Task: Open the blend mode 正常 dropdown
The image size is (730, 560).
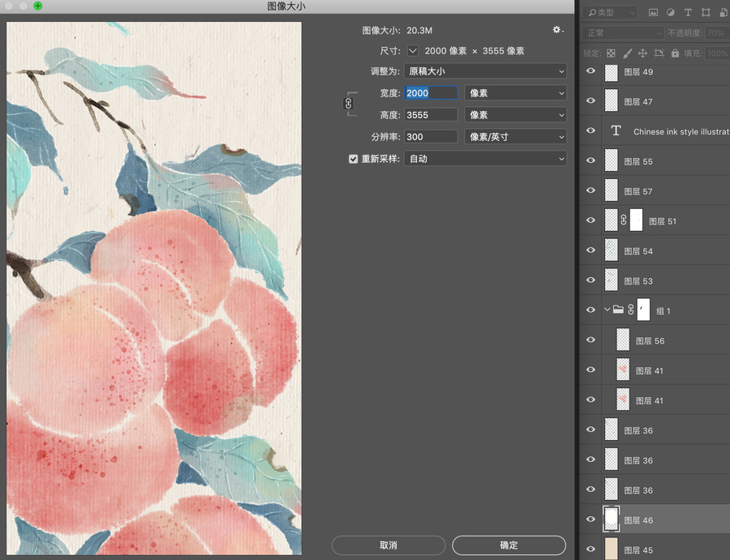Action: [623, 33]
